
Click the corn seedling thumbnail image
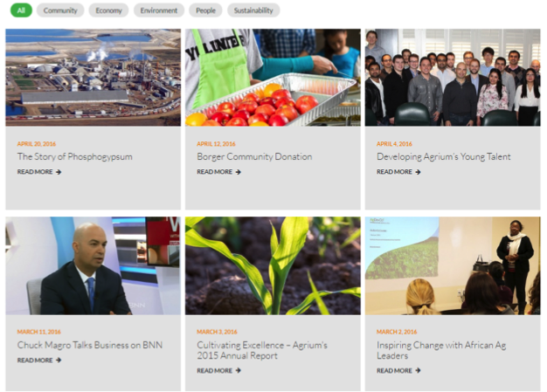pyautogui.click(x=273, y=266)
